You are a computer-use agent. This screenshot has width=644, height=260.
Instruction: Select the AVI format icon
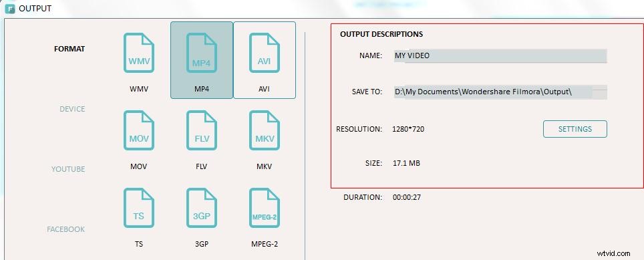265,53
